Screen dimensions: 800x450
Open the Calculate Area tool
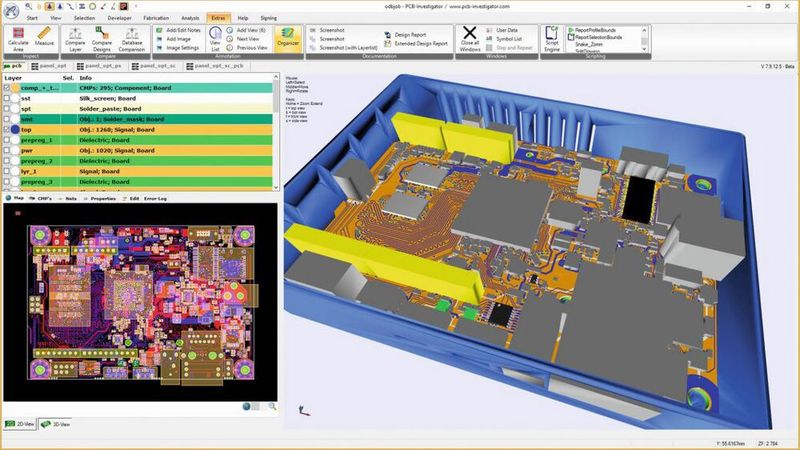[18, 39]
